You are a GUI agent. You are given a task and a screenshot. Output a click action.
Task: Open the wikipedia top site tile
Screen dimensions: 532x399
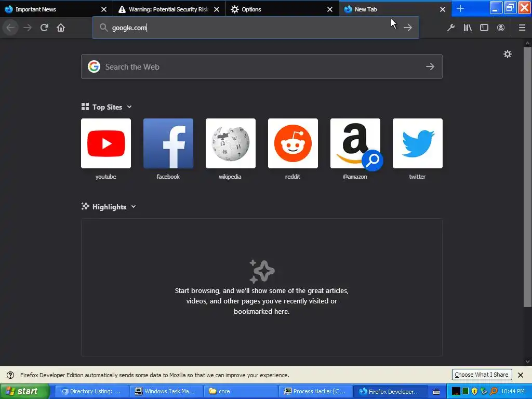point(230,143)
